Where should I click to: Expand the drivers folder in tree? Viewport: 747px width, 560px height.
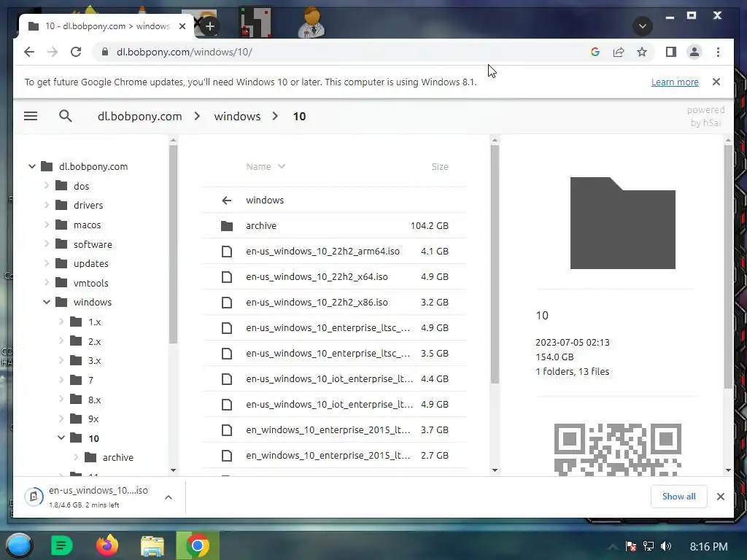(47, 205)
